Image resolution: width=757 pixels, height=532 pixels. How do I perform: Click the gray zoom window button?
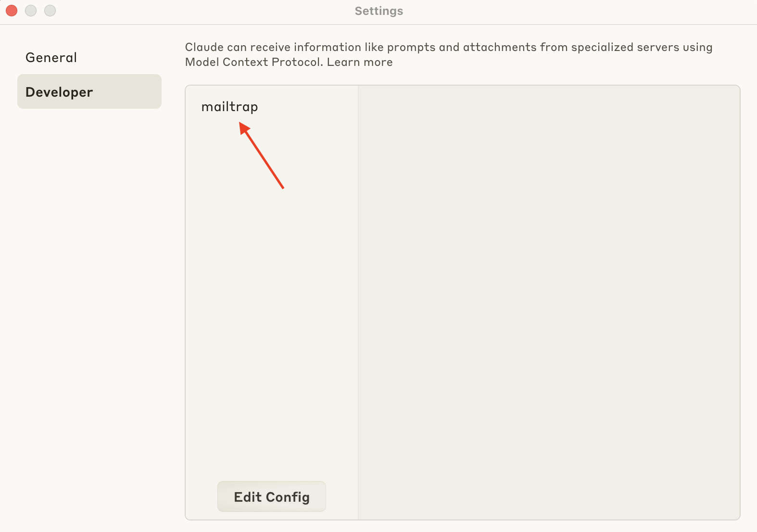(x=50, y=11)
